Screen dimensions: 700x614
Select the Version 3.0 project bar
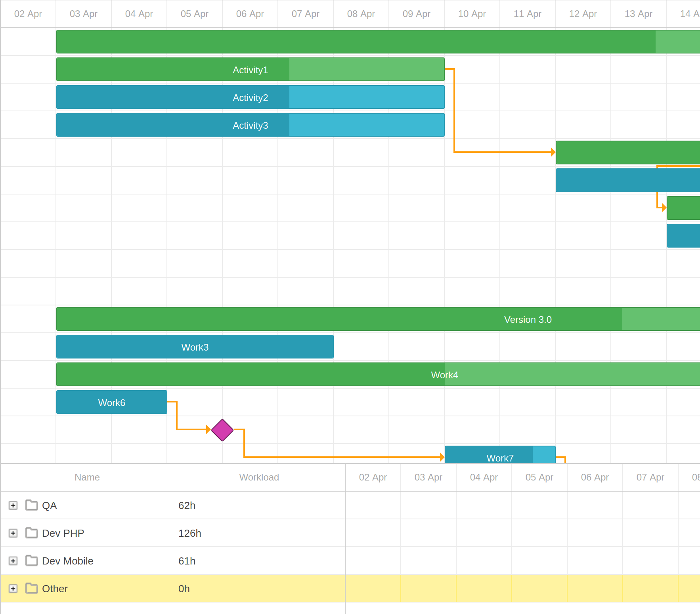(x=527, y=319)
